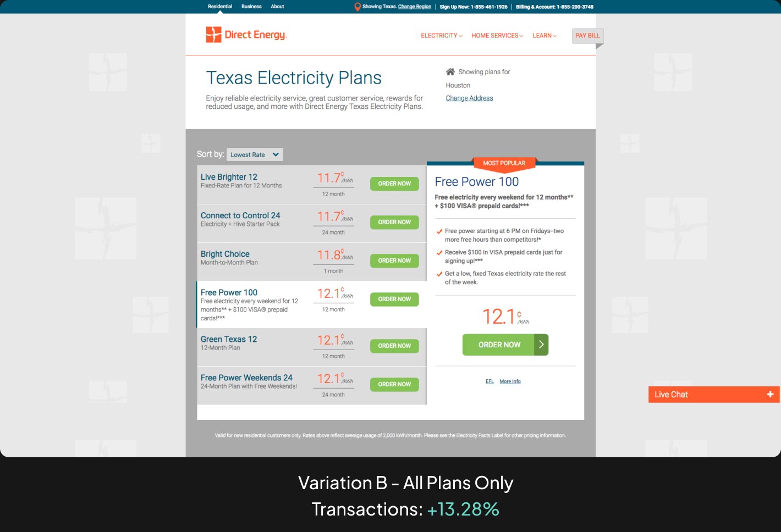This screenshot has width=781, height=532.
Task: Select the Residential tab
Action: [220, 7]
